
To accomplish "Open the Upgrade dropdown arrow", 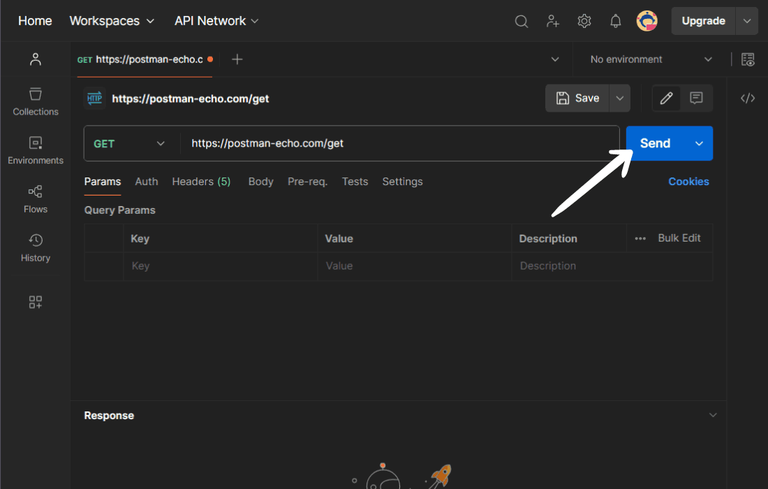I will coord(747,21).
